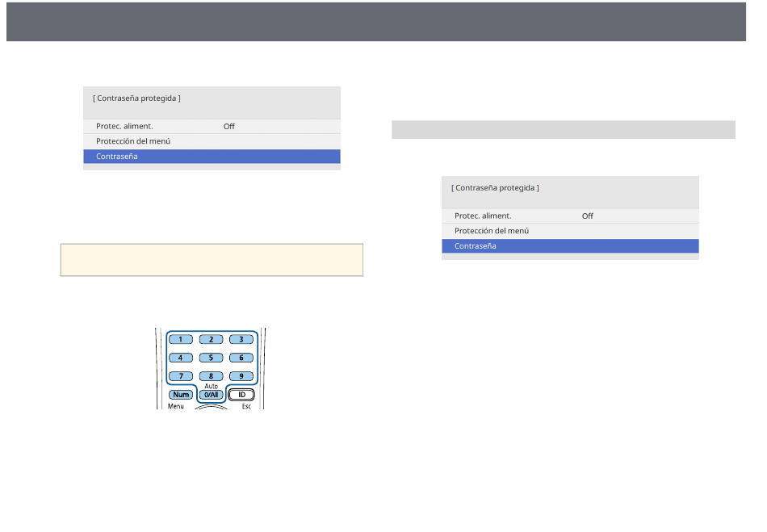The height and width of the screenshot is (532, 767).
Task: Select Protec. aliment. in the menu above the remote
Action: [212, 126]
